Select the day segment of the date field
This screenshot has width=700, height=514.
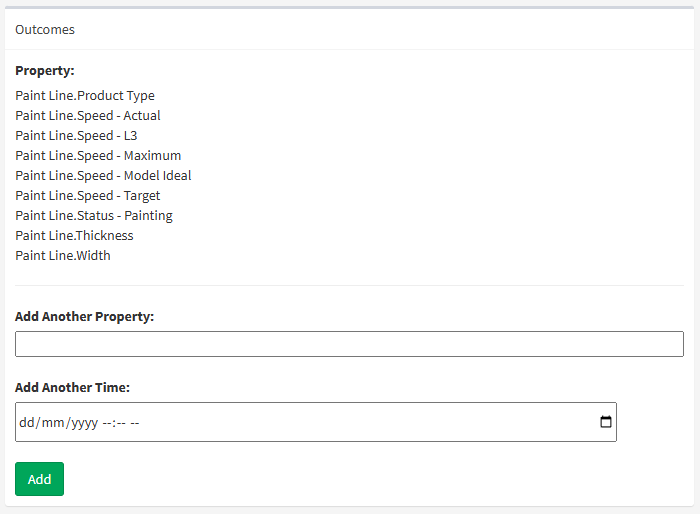coord(26,422)
